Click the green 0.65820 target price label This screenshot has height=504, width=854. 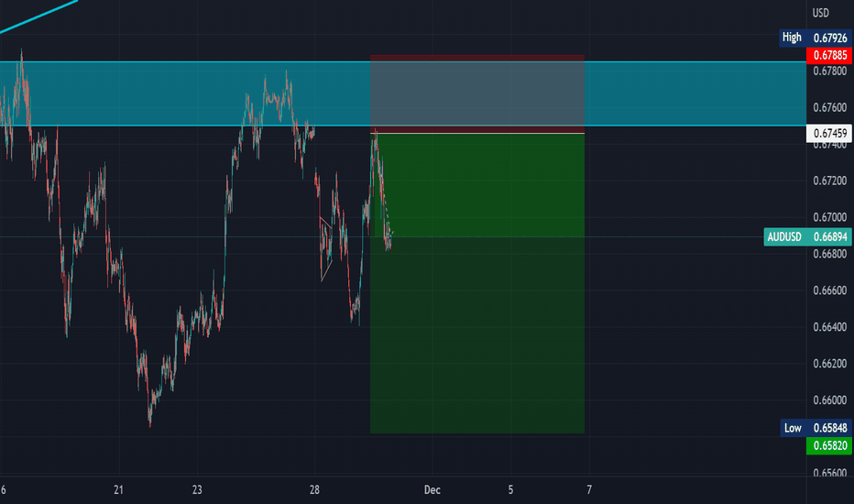pyautogui.click(x=829, y=445)
